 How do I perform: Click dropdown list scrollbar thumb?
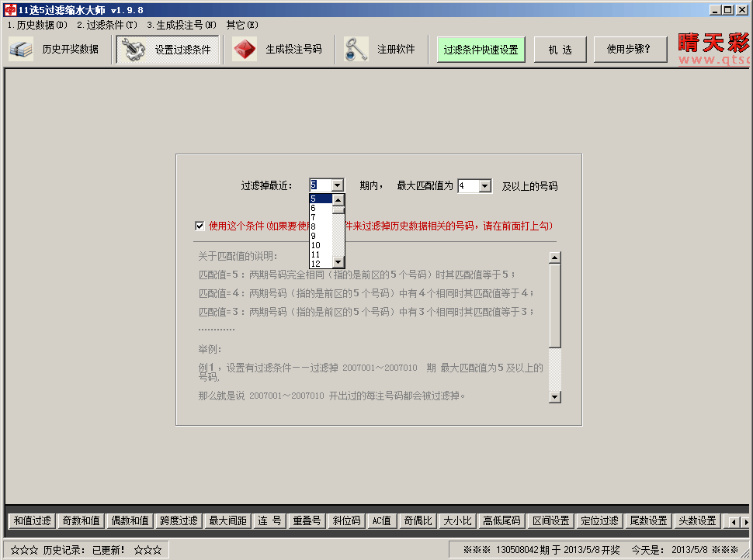[x=338, y=210]
